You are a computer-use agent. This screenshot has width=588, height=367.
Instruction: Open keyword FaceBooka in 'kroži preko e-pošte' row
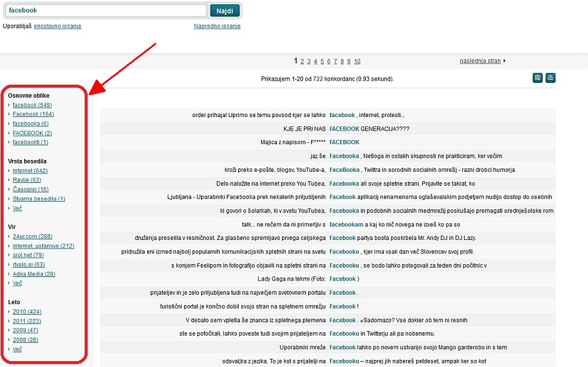(x=344, y=170)
